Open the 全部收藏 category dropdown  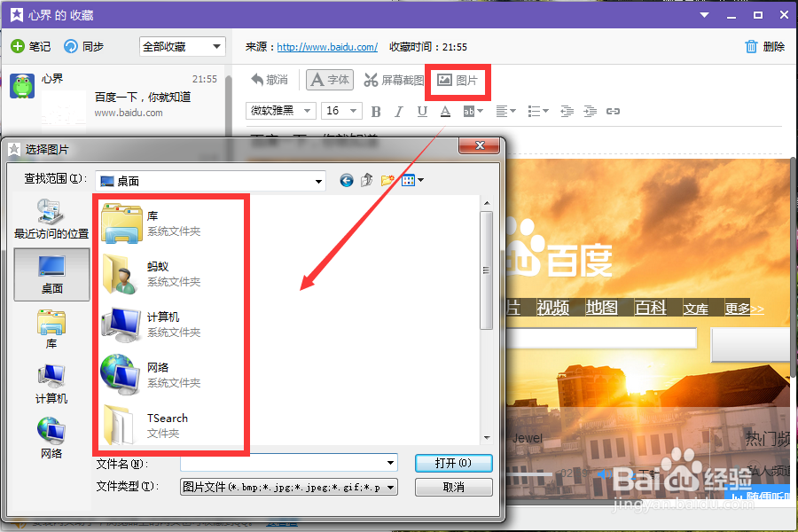(182, 46)
